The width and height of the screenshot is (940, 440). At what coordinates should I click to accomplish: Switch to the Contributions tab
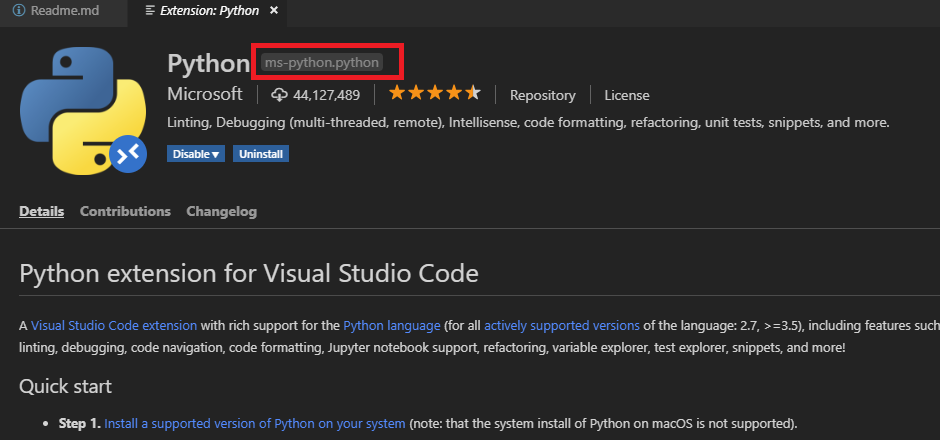coord(125,212)
